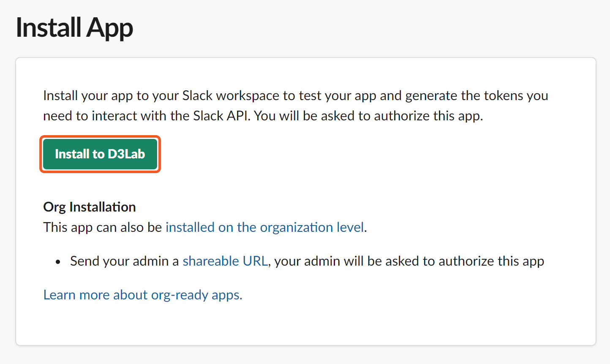Open Learn more about org-ready apps link

point(143,295)
